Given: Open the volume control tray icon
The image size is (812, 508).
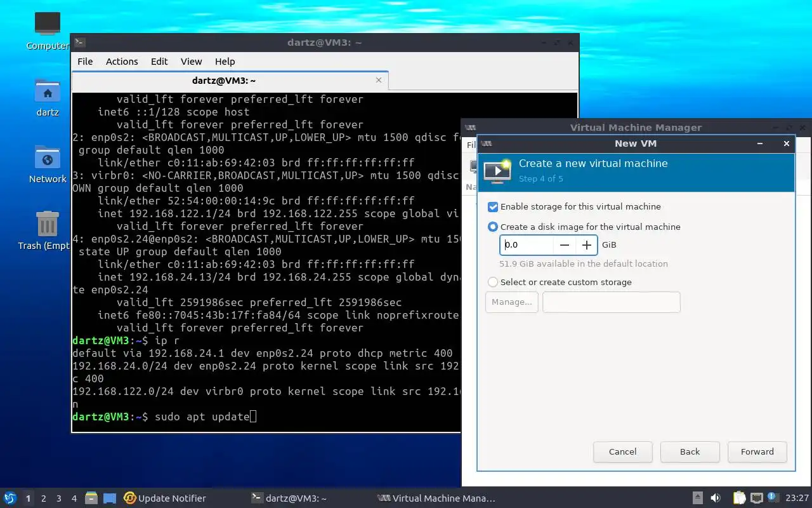Looking at the screenshot, I should [x=716, y=498].
